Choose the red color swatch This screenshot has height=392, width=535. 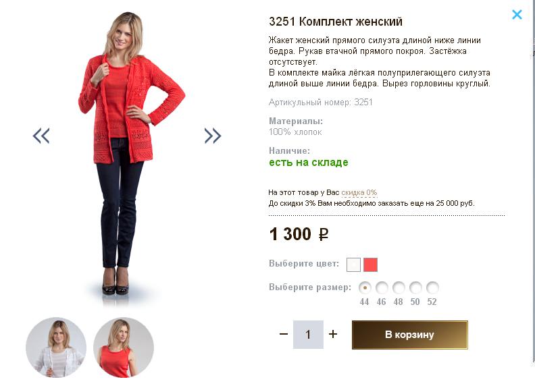pos(370,264)
